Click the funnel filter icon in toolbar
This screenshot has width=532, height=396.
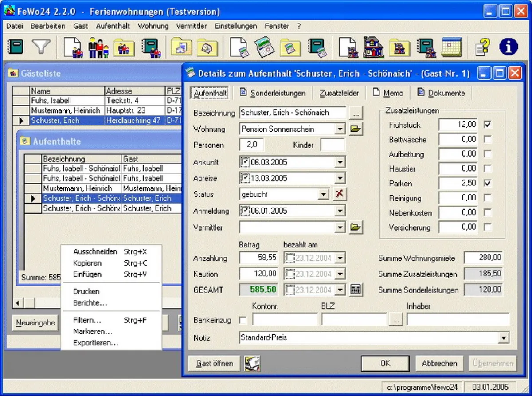[42, 47]
